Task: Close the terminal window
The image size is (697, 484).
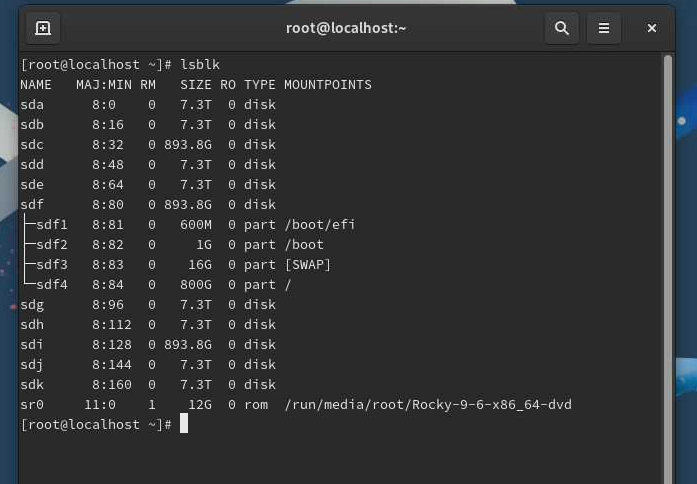Action: (x=652, y=28)
